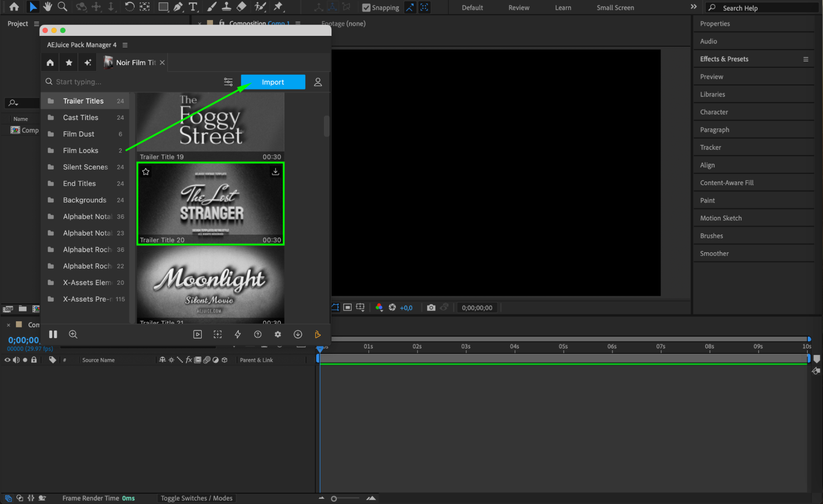
Task: Take snapshot with camera icon
Action: [x=431, y=308]
